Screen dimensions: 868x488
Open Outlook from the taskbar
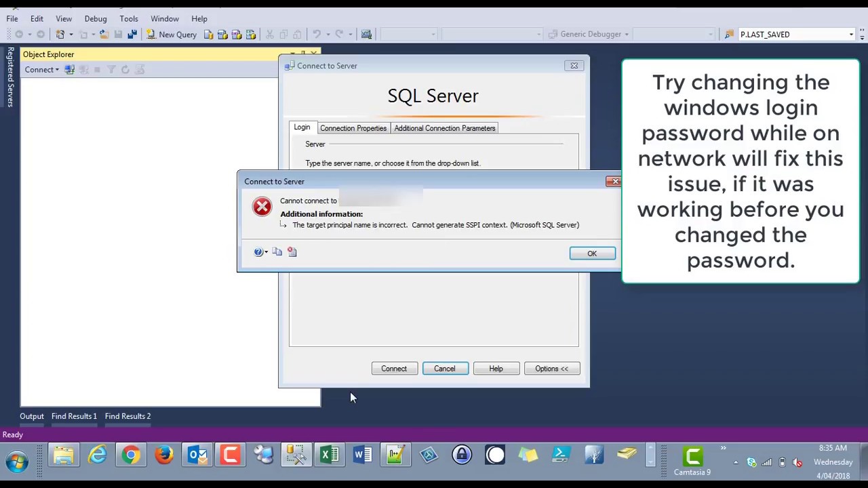click(197, 455)
